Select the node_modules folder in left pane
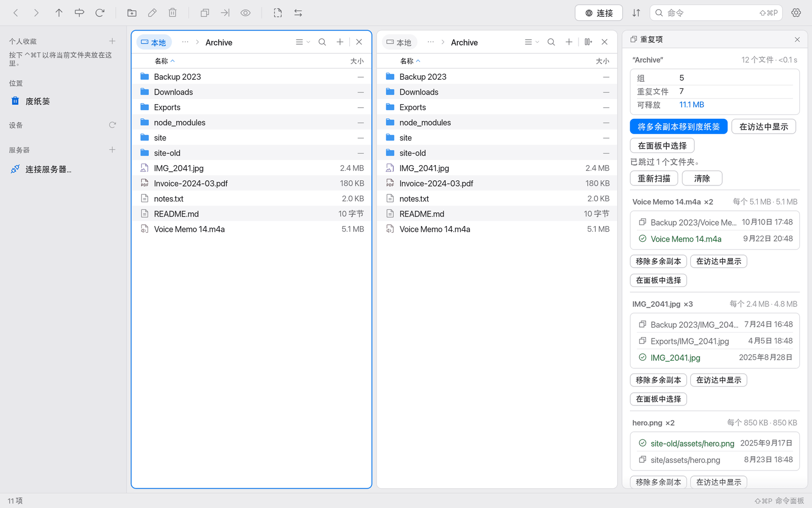This screenshot has width=812, height=508. point(251,122)
